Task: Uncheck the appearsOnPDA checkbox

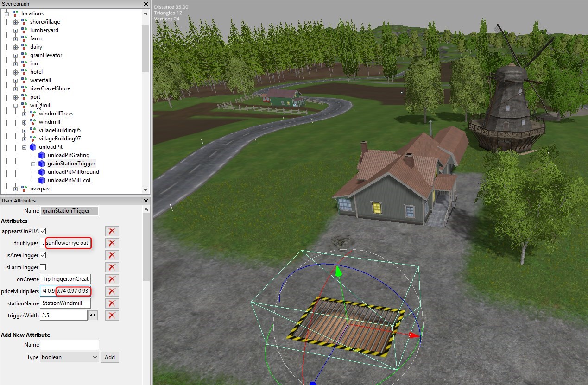Action: tap(43, 231)
